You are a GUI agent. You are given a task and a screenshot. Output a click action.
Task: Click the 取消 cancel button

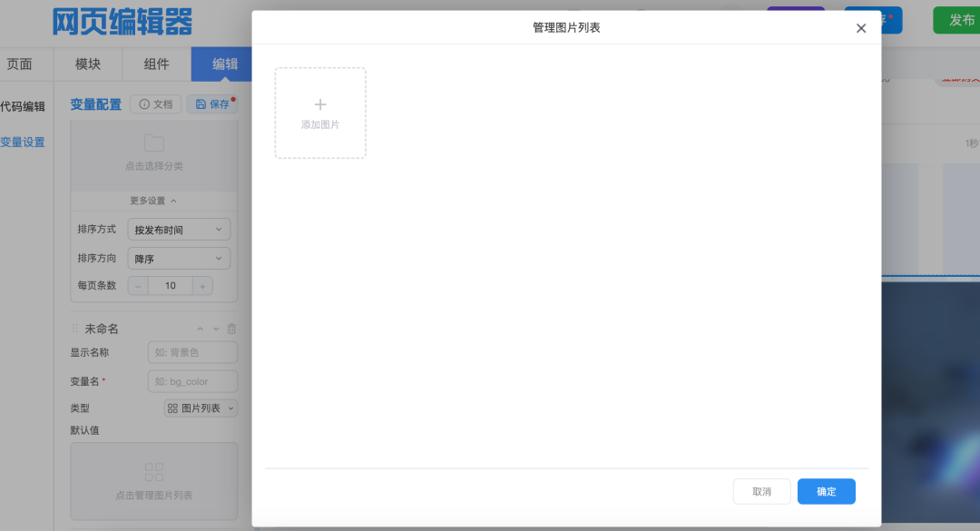(762, 492)
